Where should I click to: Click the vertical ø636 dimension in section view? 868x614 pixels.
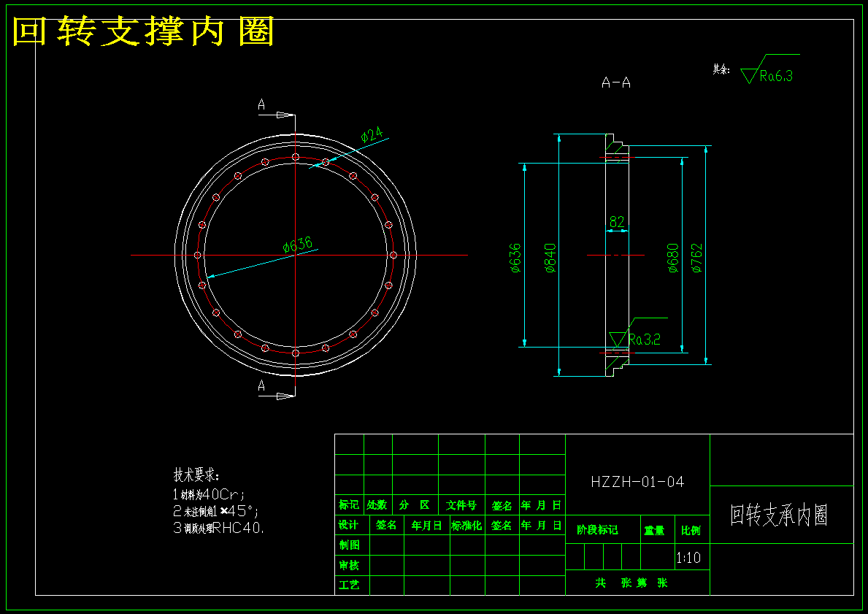click(515, 258)
